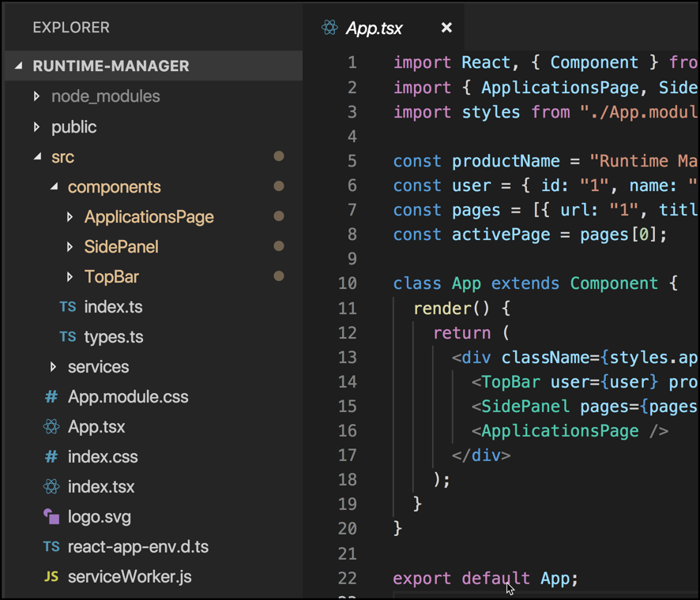Select the components folder name
700x600 pixels.
point(115,187)
